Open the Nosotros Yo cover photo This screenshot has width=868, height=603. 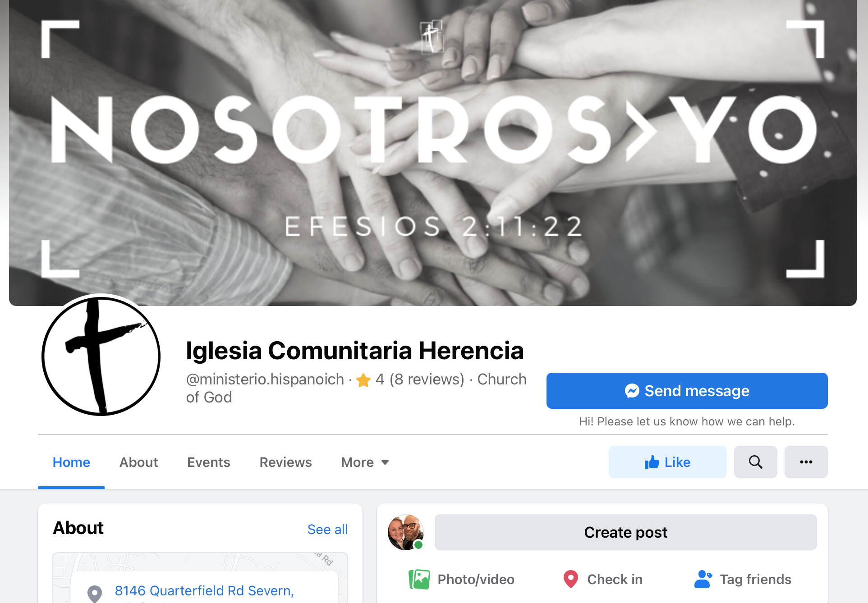433,152
